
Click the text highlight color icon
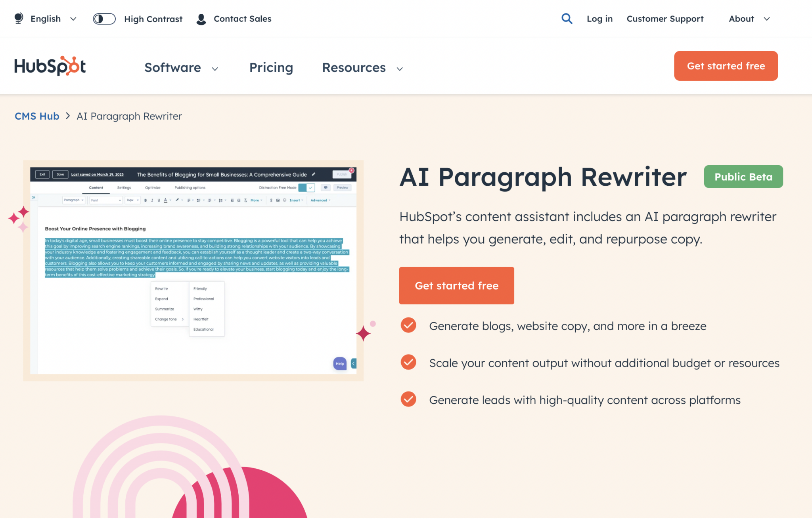click(x=177, y=200)
